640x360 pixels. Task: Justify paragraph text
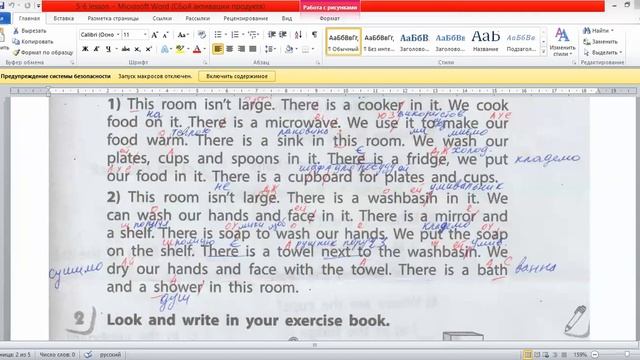point(253,49)
